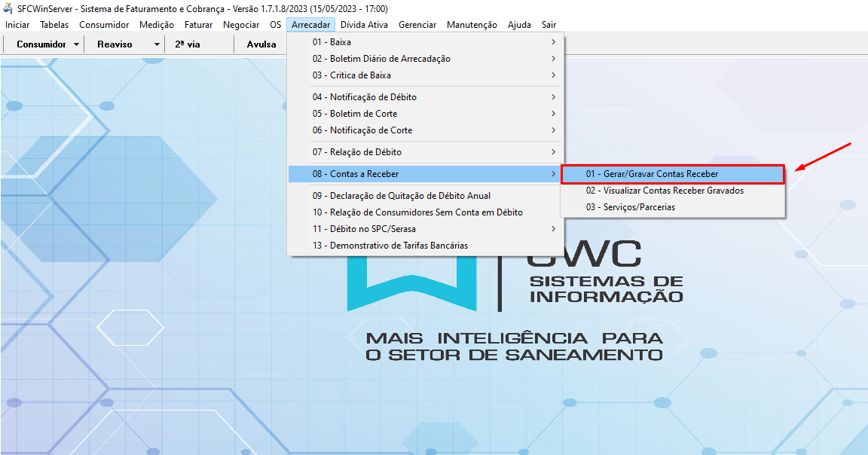
Task: Select 03 - Serviços/Parcerias submenu entry
Action: [x=631, y=207]
